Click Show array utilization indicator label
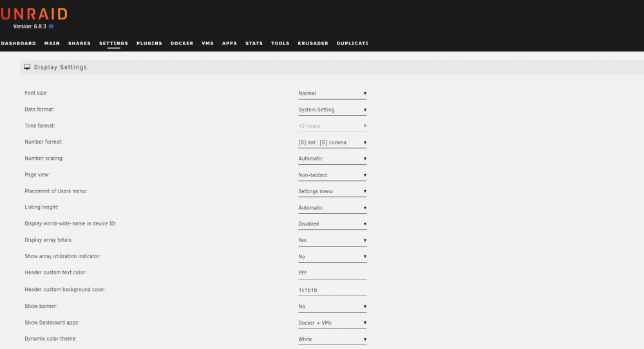644x349 pixels. pos(62,256)
